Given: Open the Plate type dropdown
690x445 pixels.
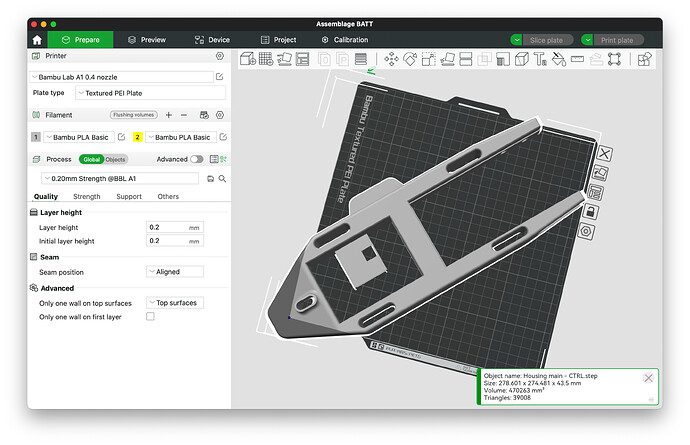Looking at the screenshot, I should point(150,93).
